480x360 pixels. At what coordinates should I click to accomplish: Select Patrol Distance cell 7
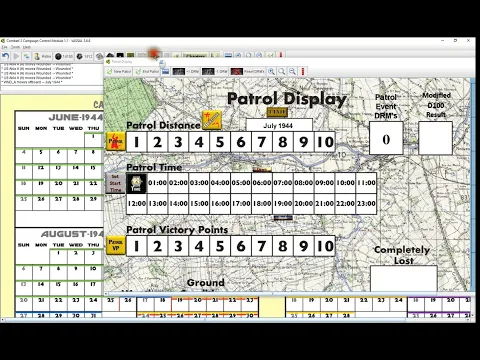(x=262, y=142)
